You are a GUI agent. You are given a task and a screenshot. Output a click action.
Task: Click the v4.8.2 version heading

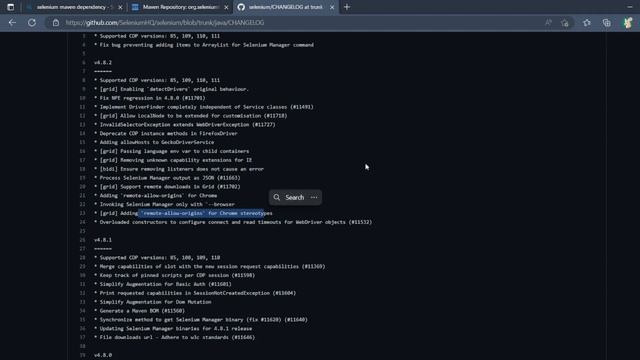pos(103,62)
